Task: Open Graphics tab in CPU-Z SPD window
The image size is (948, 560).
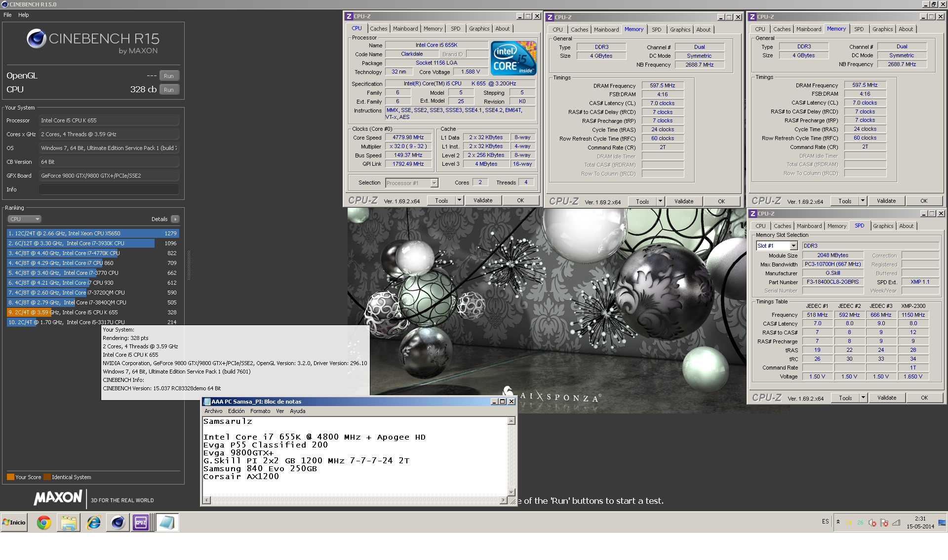Action: pos(883,226)
